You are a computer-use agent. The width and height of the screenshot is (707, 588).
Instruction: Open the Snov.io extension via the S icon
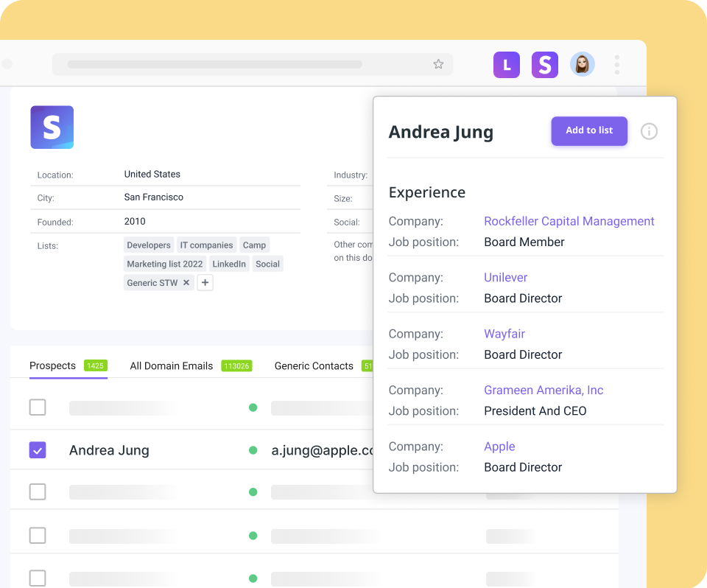pyautogui.click(x=544, y=65)
